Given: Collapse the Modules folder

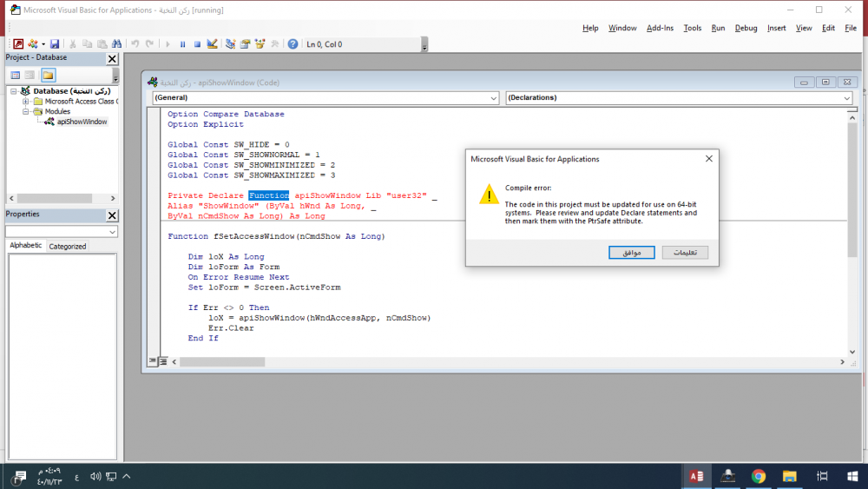Looking at the screenshot, I should 25,111.
